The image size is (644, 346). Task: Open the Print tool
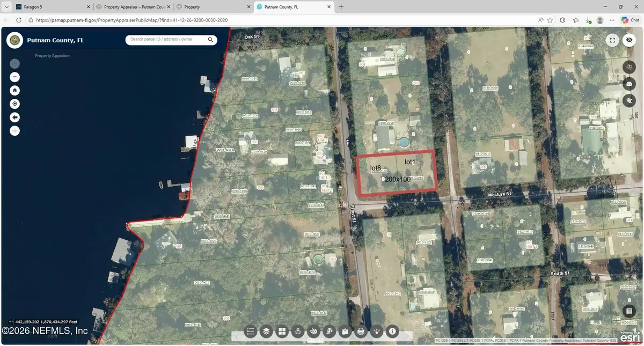[x=361, y=332]
